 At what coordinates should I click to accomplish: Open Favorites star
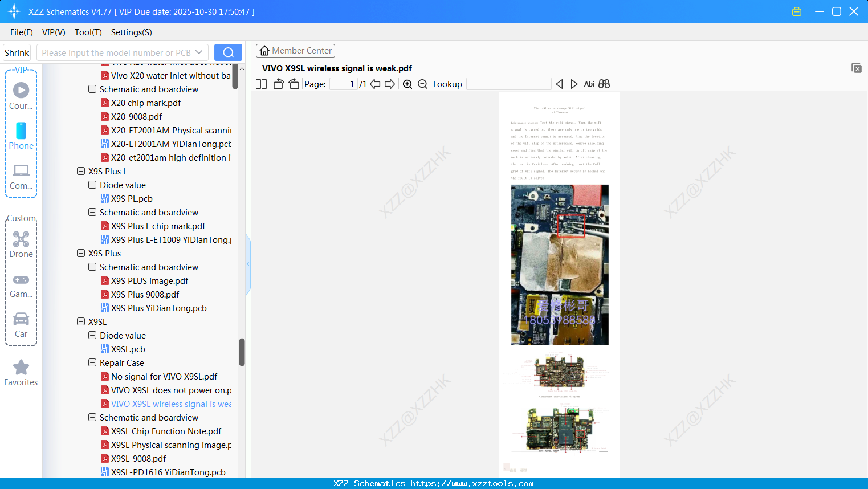point(21,373)
